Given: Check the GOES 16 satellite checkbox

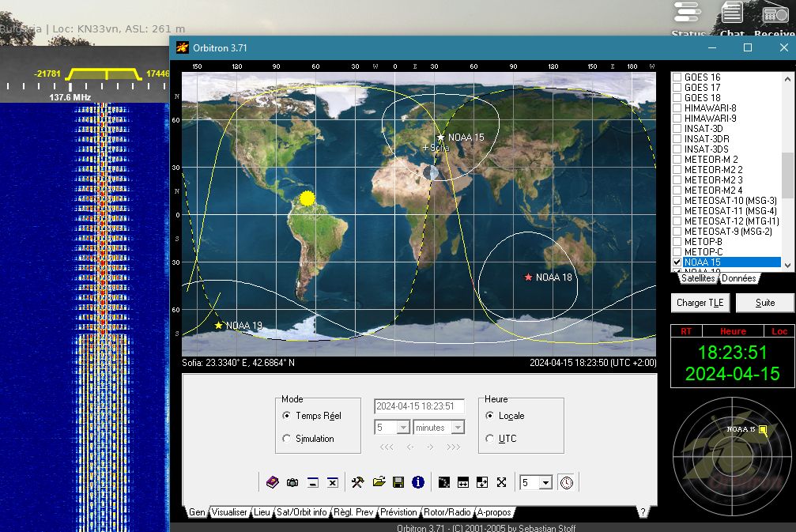Looking at the screenshot, I should (677, 77).
